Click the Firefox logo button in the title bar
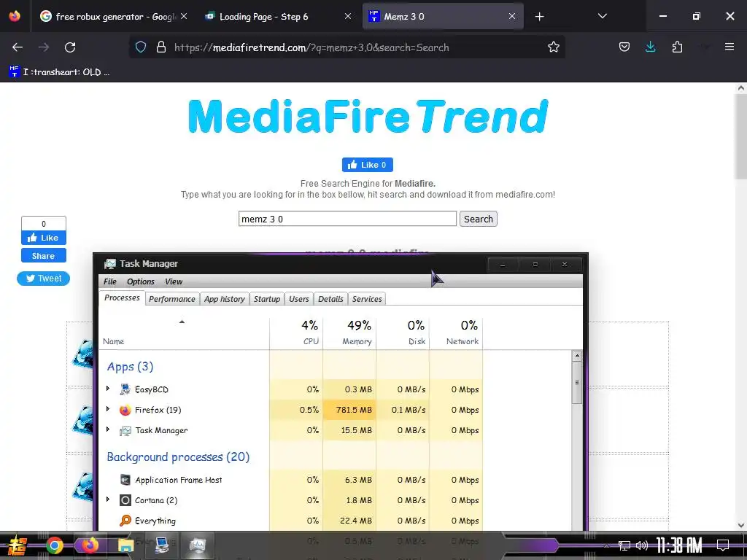 (x=15, y=16)
